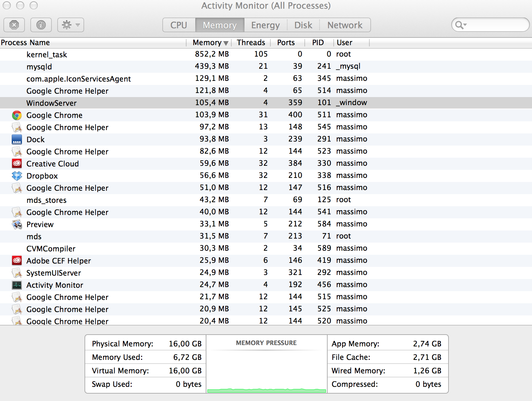
Task: Click the Dock process icon
Action: pyautogui.click(x=17, y=140)
